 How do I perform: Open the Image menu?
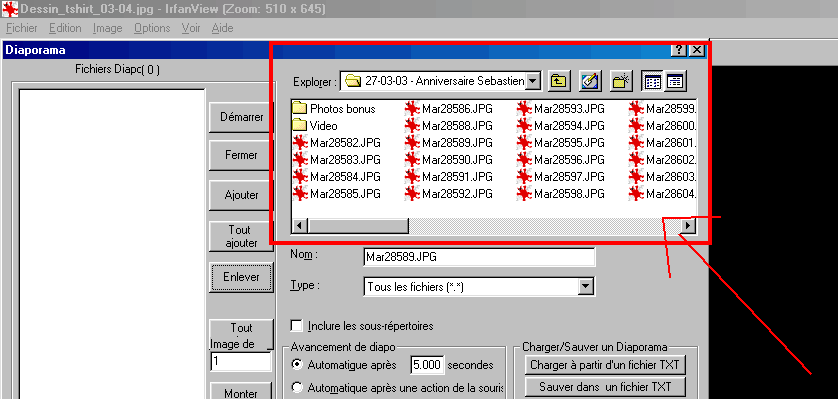coord(107,28)
